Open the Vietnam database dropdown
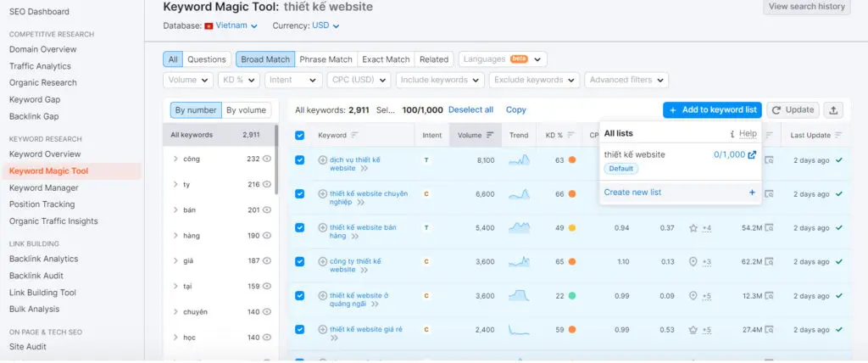The image size is (868, 363). (231, 26)
